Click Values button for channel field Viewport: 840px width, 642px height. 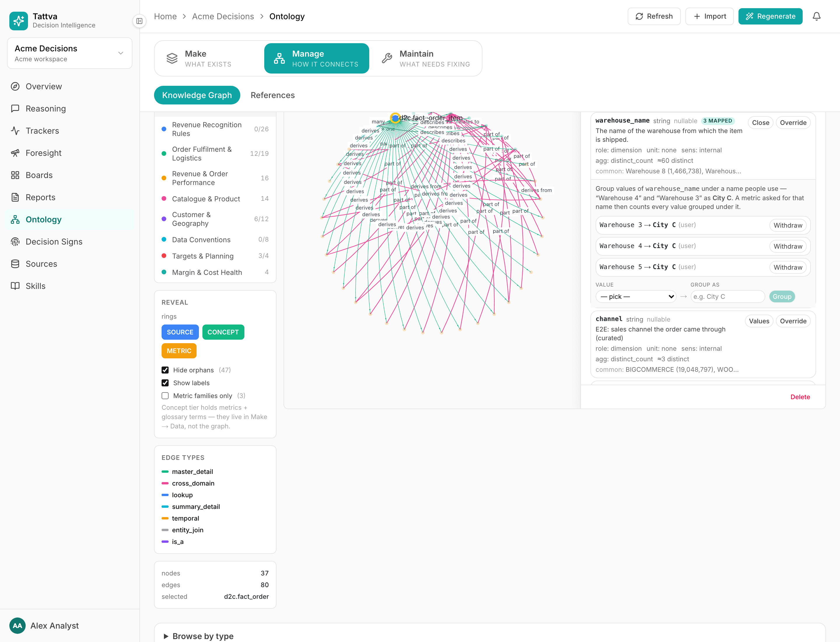coord(759,321)
